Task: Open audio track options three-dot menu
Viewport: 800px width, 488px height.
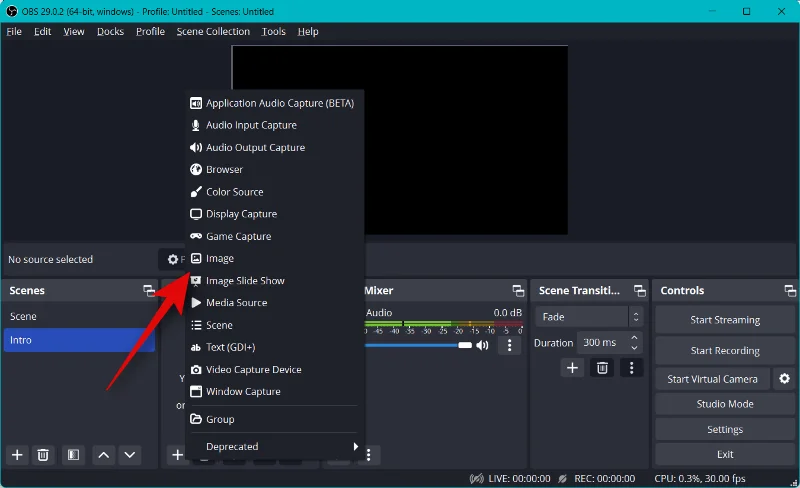Action: [x=509, y=346]
